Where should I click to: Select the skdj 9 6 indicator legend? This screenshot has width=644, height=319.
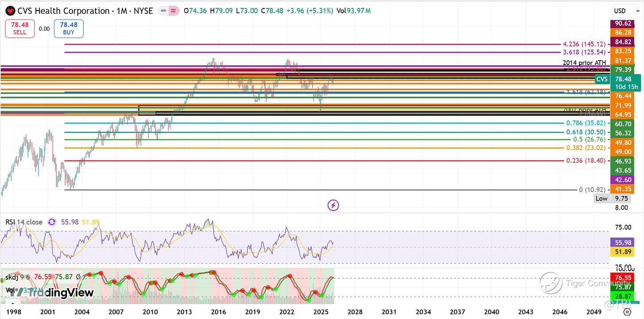pyautogui.click(x=18, y=277)
